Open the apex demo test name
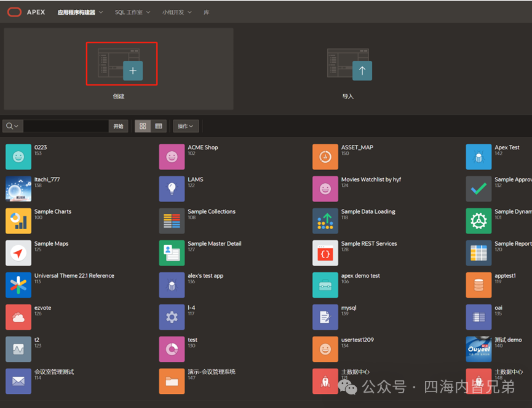 pyautogui.click(x=360, y=275)
